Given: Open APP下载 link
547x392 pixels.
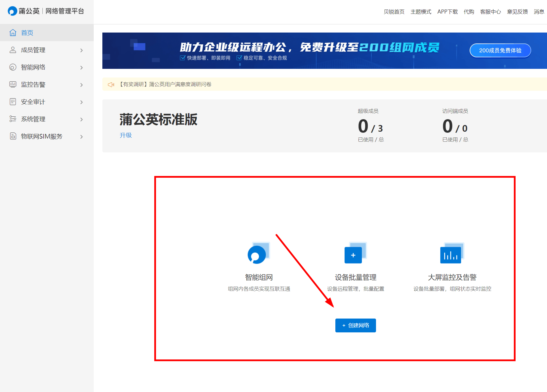Looking at the screenshot, I should (448, 12).
